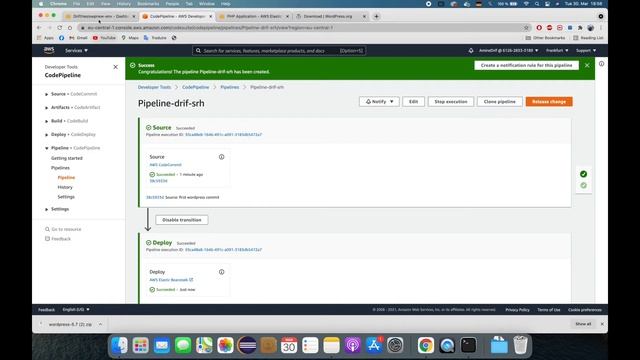This screenshot has width=640, height=360.
Task: Open App Store from the Dock
Action: [x=374, y=345]
